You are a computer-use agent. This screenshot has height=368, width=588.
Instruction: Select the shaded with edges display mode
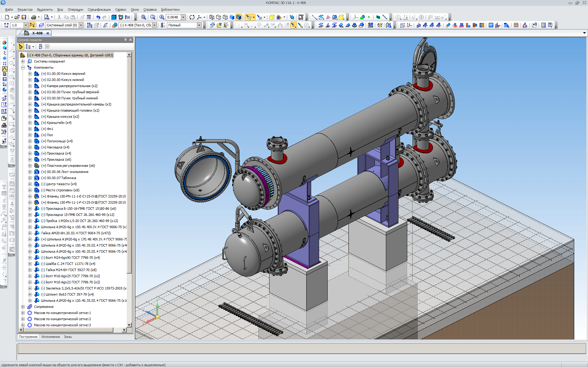point(239,17)
